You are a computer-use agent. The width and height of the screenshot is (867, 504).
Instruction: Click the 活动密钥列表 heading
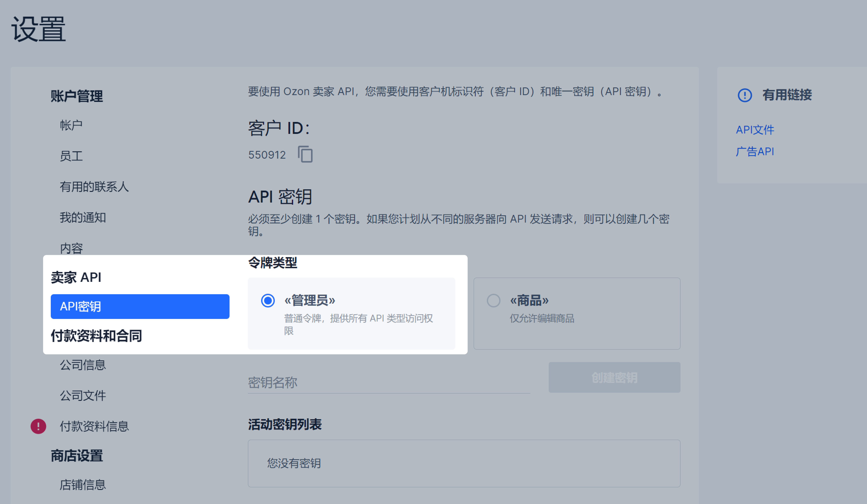285,425
